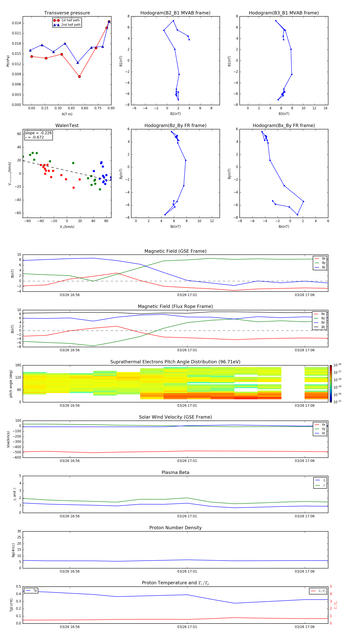Click the "Solar Wind Velocity (GSE Frame)" title

tap(175, 417)
